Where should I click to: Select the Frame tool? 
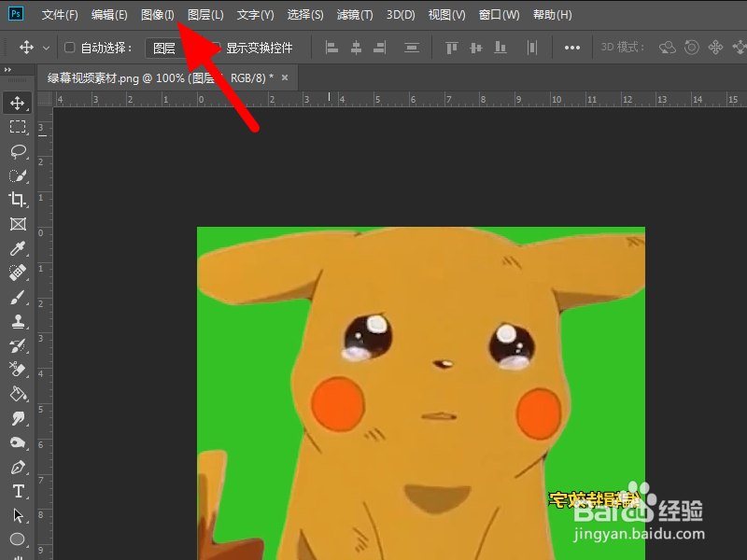(x=18, y=224)
